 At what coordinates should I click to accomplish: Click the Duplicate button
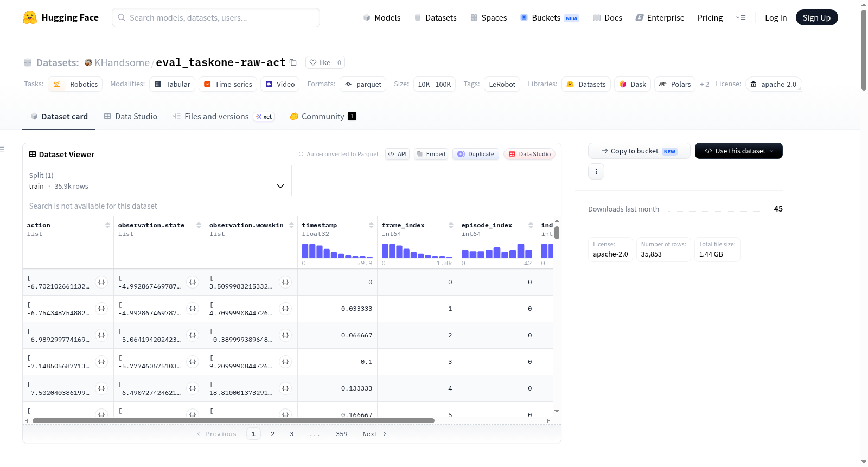(x=476, y=154)
